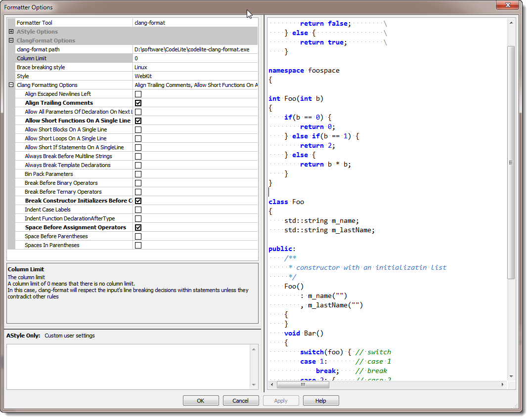Check Allow Short If Statements On A SingleLine
This screenshot has width=530, height=420.
(x=138, y=147)
